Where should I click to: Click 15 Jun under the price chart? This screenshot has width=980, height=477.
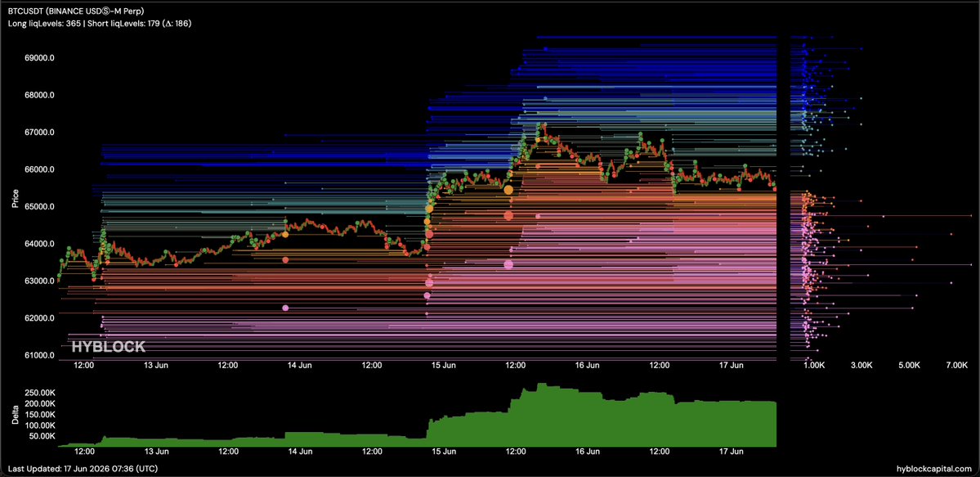pyautogui.click(x=445, y=364)
